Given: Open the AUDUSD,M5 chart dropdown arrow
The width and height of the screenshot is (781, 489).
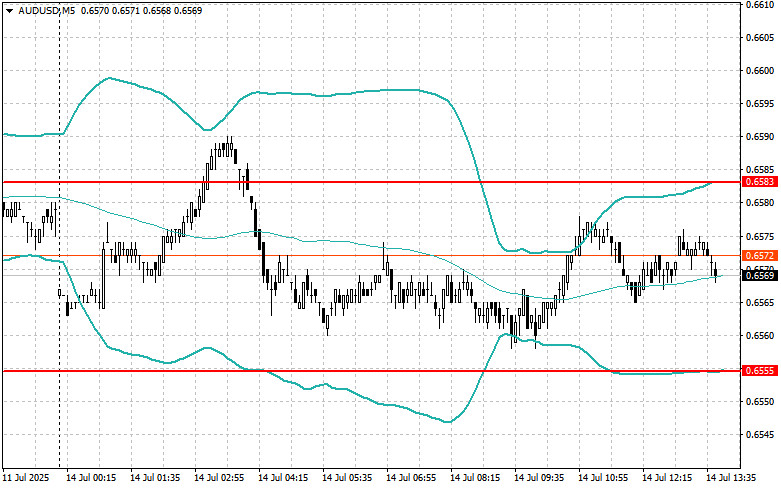Looking at the screenshot, I should click(x=9, y=10).
